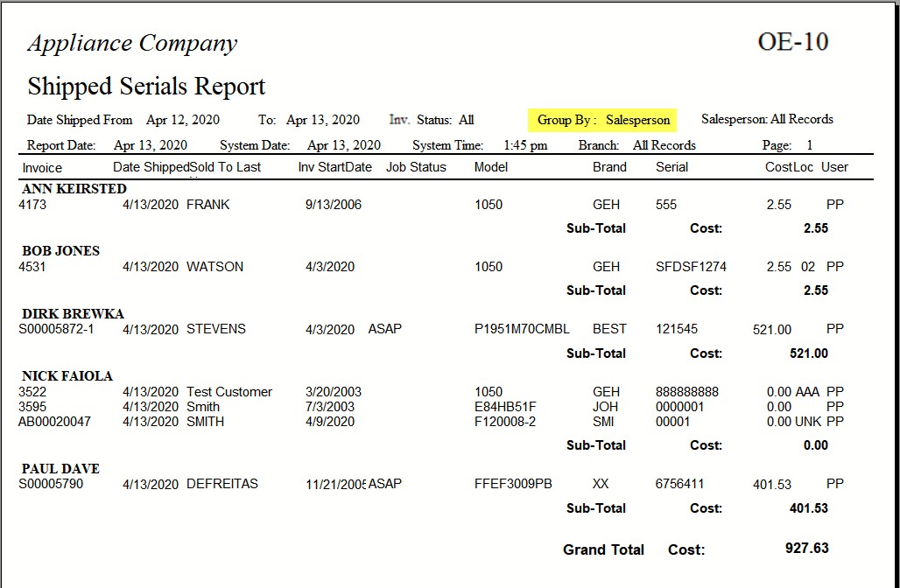Click serial SFDSF1274
The image size is (900, 588).
point(691,267)
